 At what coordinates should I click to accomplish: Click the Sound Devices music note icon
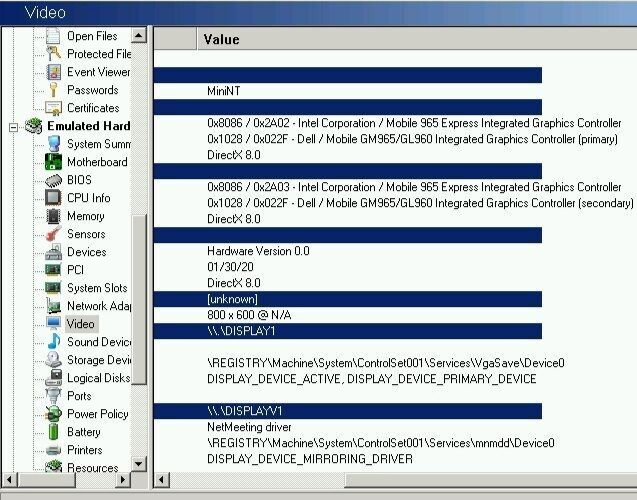point(53,342)
